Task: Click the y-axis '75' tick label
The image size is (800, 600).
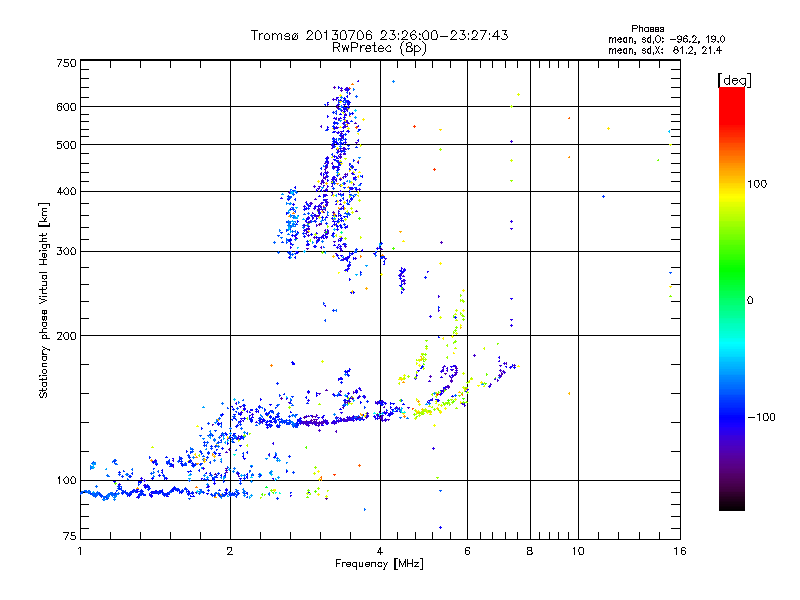Action: [x=70, y=536]
